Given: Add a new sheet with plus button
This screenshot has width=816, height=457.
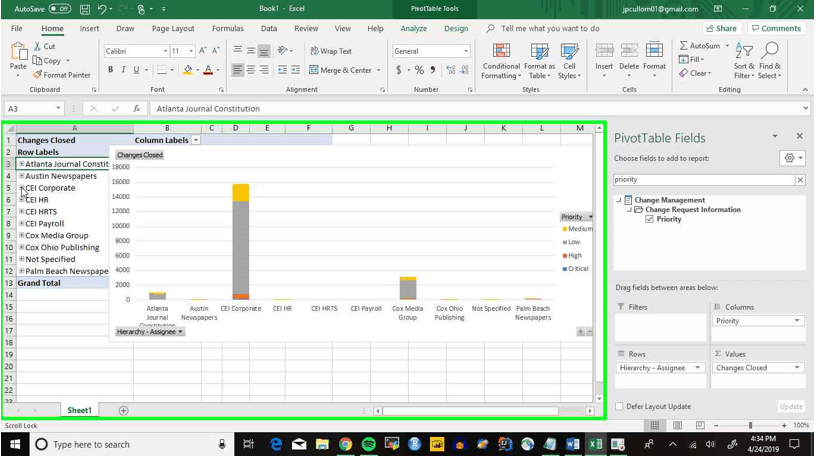Looking at the screenshot, I should pyautogui.click(x=123, y=411).
